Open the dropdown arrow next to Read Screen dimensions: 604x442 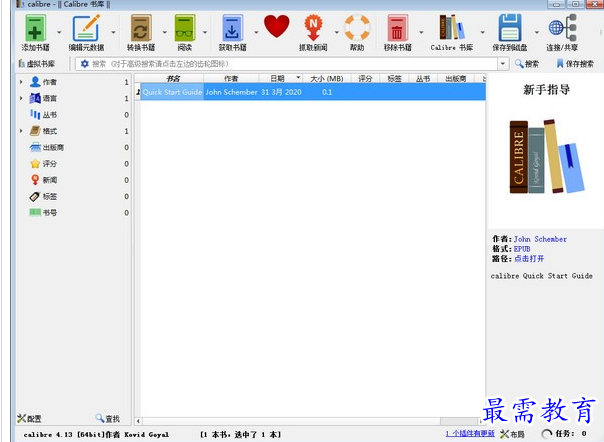(205, 32)
